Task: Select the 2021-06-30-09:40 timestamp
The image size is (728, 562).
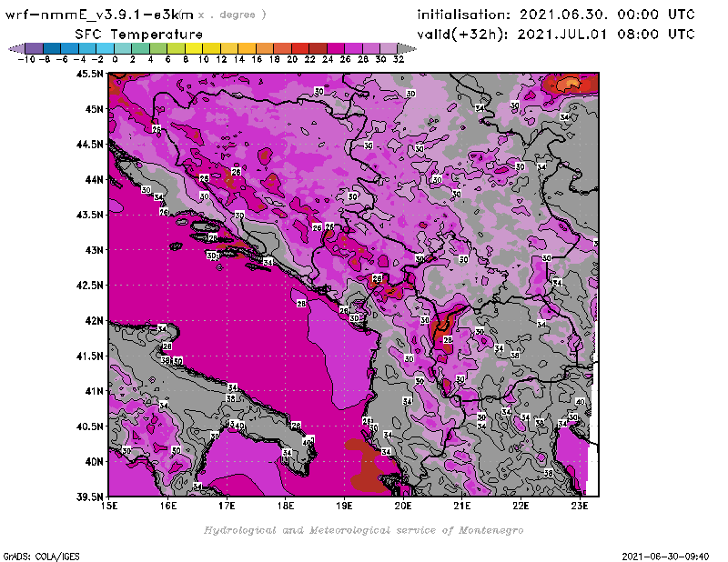Action: tap(665, 557)
